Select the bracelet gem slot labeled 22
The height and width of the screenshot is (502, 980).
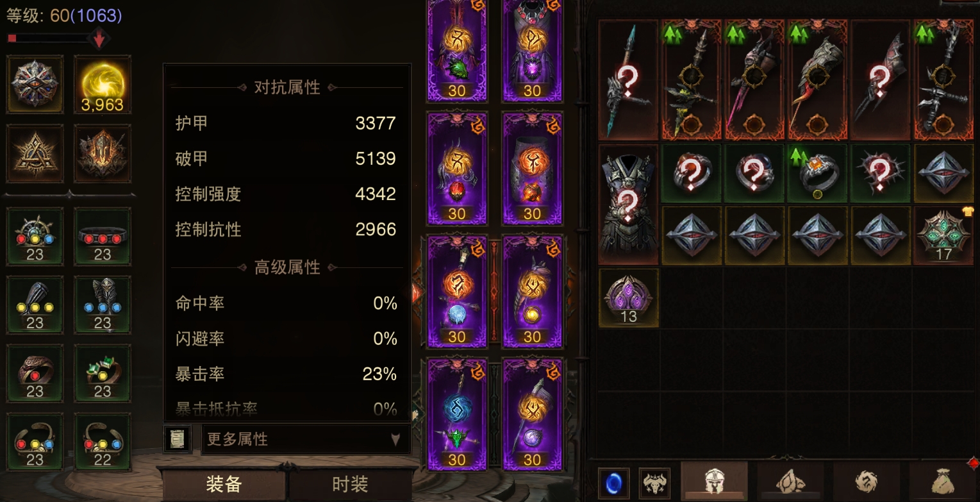click(x=103, y=442)
